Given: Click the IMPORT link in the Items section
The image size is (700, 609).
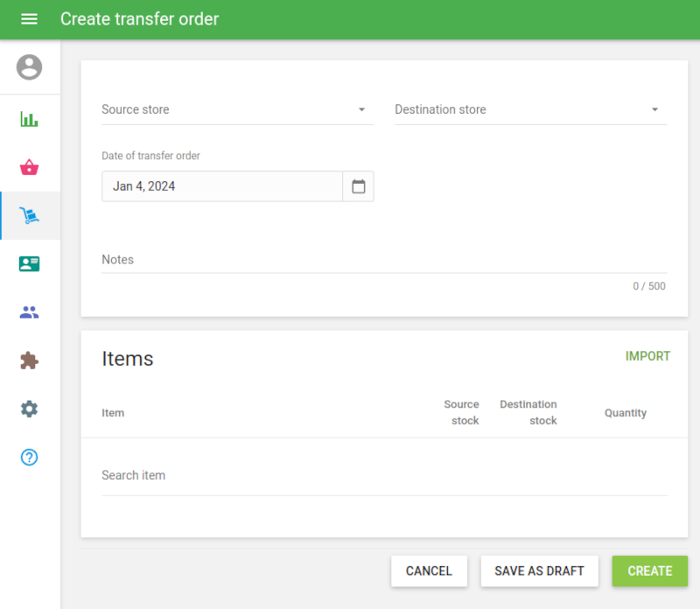Looking at the screenshot, I should pyautogui.click(x=647, y=356).
